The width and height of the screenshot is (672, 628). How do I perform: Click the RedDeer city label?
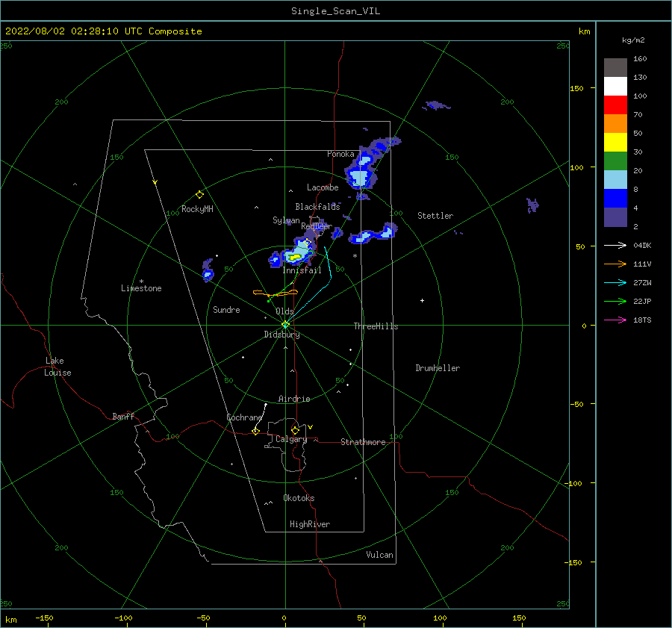click(317, 226)
